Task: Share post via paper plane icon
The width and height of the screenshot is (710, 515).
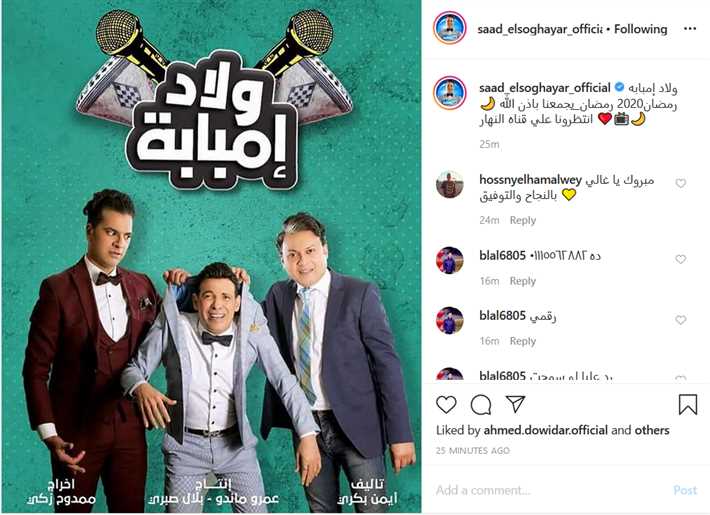Action: pos(515,404)
